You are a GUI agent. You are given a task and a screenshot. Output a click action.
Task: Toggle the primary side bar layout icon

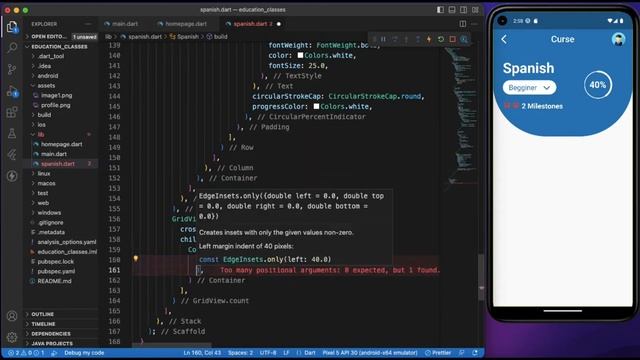point(440,10)
